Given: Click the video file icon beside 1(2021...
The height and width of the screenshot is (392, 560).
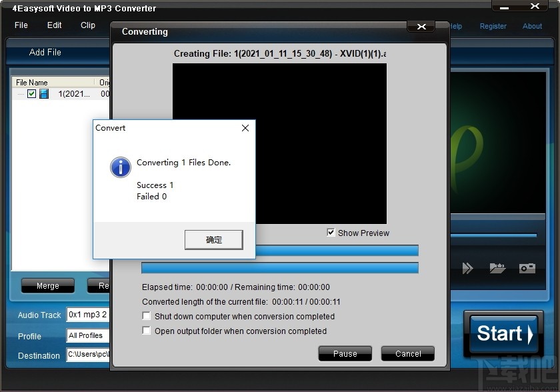Looking at the screenshot, I should (44, 93).
